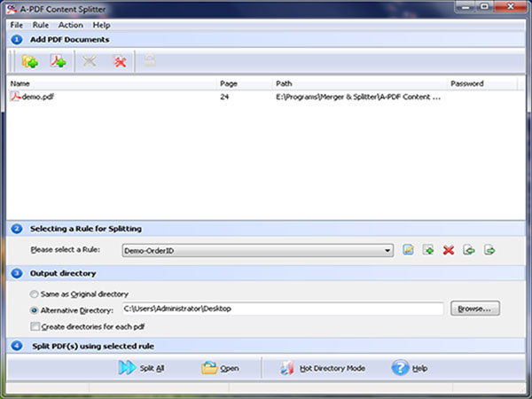
Task: Click page count 24 of demo.pdf
Action: [224, 97]
